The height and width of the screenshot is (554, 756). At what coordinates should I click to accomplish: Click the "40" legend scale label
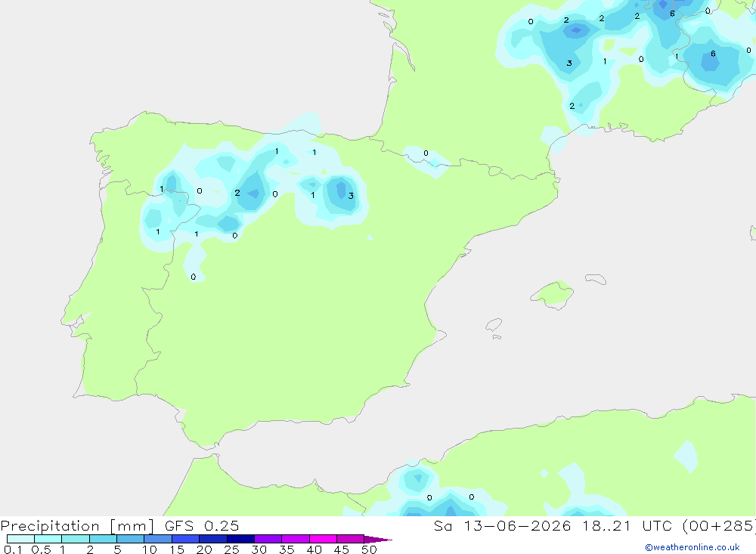pyautogui.click(x=314, y=549)
